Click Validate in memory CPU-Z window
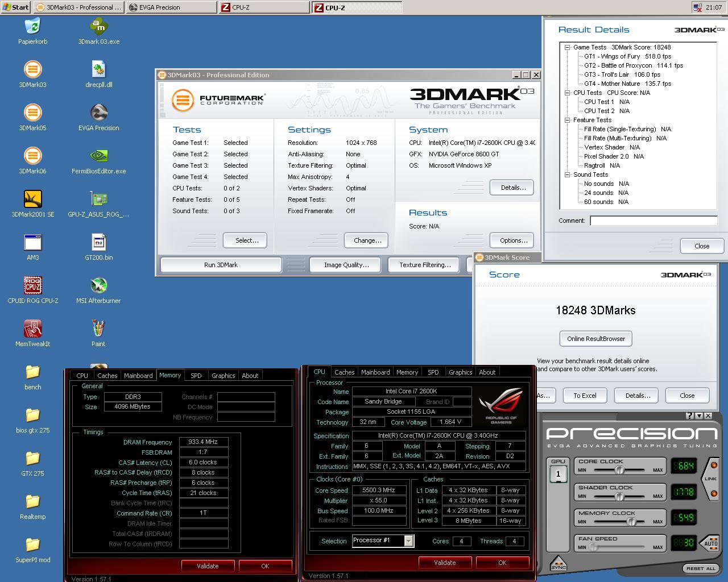Viewport: 728px width, 582px height. click(x=208, y=566)
